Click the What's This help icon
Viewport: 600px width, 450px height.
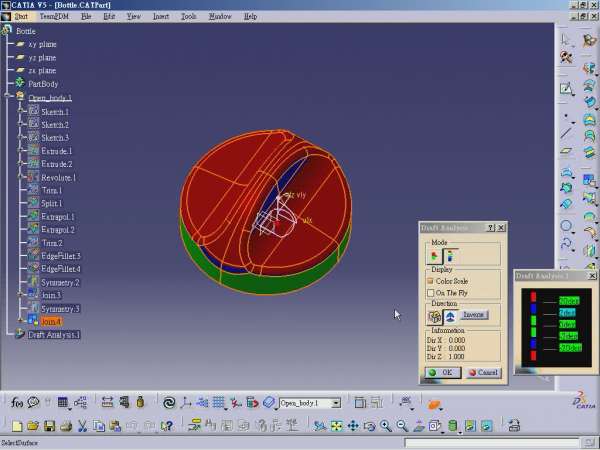coord(166,426)
